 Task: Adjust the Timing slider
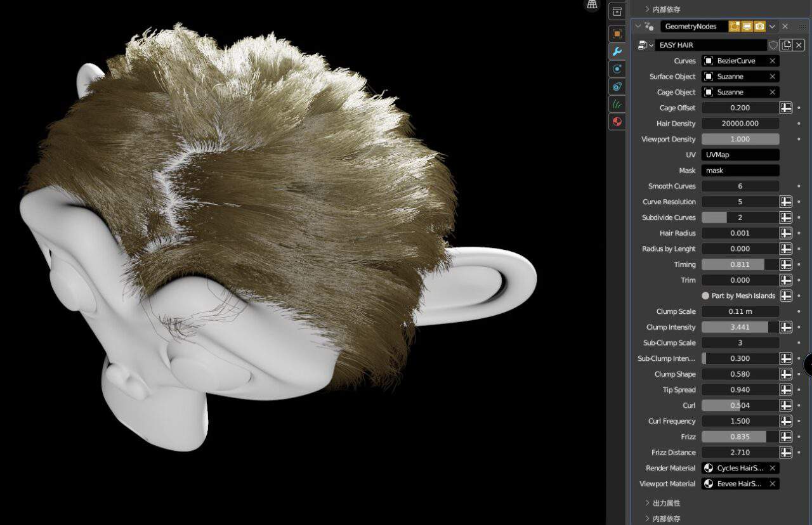pos(740,264)
